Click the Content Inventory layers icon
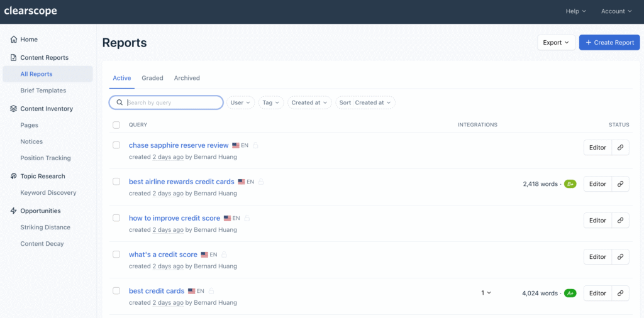 pyautogui.click(x=14, y=109)
